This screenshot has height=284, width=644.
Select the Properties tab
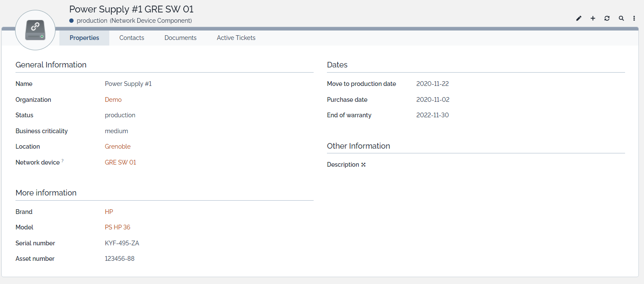click(84, 38)
